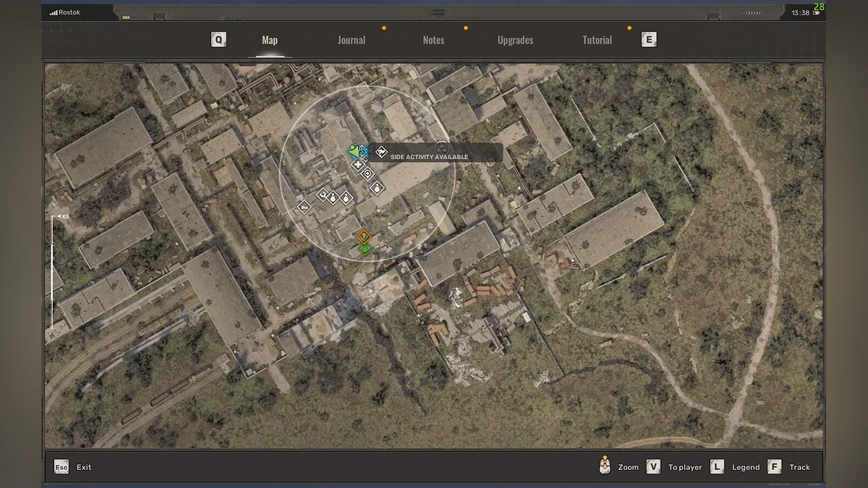The height and width of the screenshot is (488, 868).
Task: Select the green player arrow marker
Action: [354, 152]
